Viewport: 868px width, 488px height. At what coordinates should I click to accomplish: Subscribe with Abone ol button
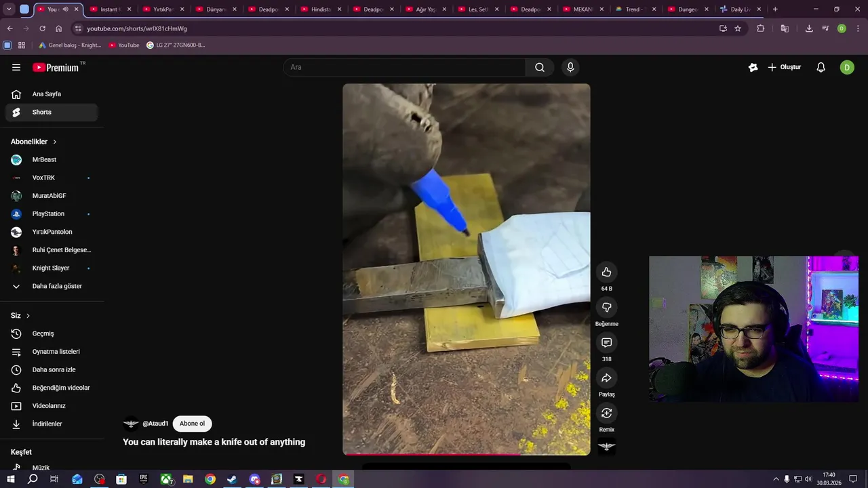(x=192, y=424)
